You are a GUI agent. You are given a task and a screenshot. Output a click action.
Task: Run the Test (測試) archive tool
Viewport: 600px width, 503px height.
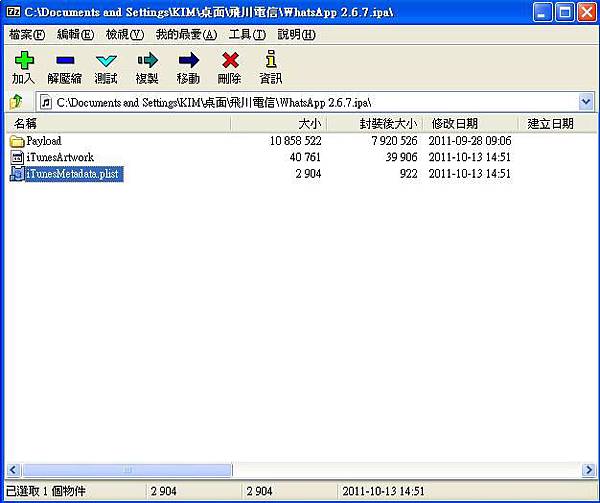pos(106,60)
